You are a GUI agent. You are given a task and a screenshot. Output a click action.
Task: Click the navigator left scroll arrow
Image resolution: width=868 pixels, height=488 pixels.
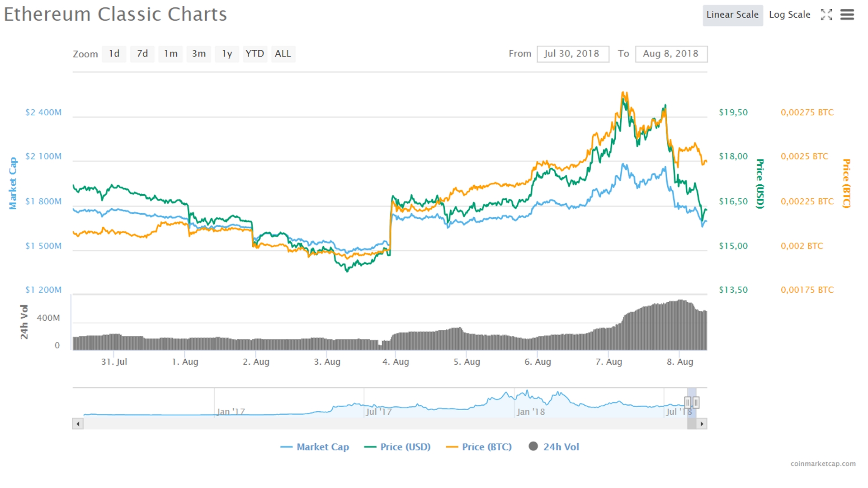pyautogui.click(x=78, y=424)
